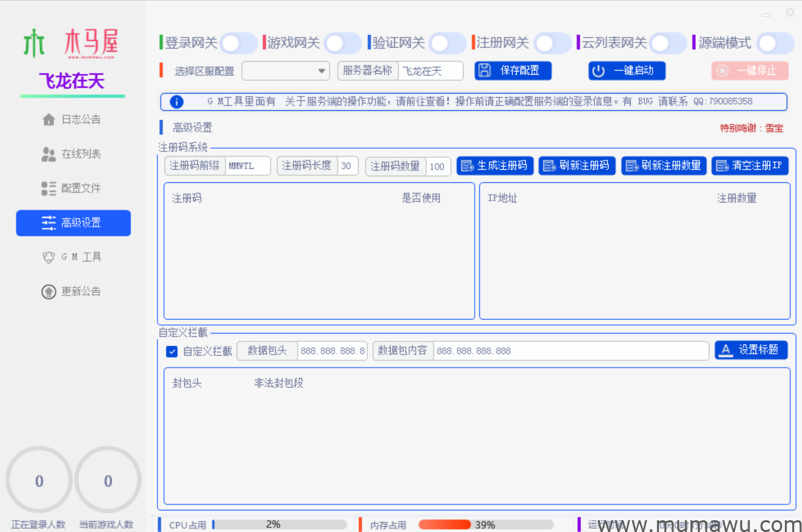
Task: Open 日志公告 via the home icon
Action: (x=49, y=119)
